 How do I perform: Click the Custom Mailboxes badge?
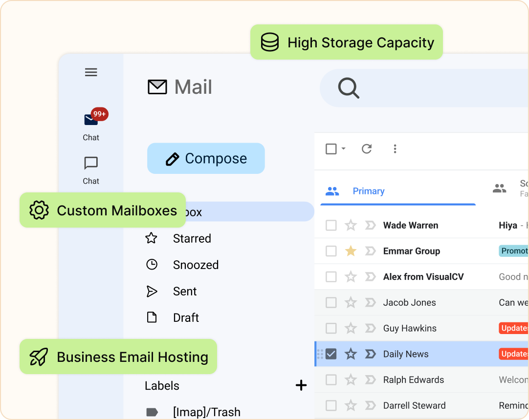click(103, 210)
